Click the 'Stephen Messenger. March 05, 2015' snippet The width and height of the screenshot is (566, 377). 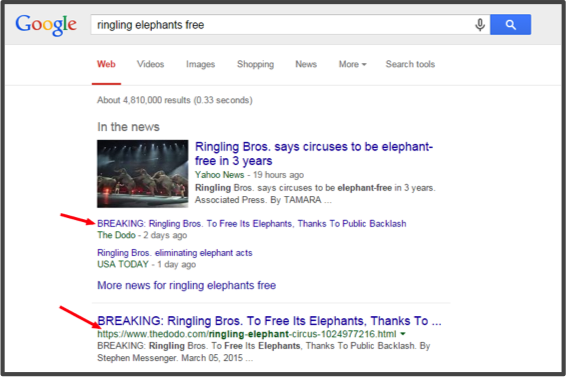point(175,358)
